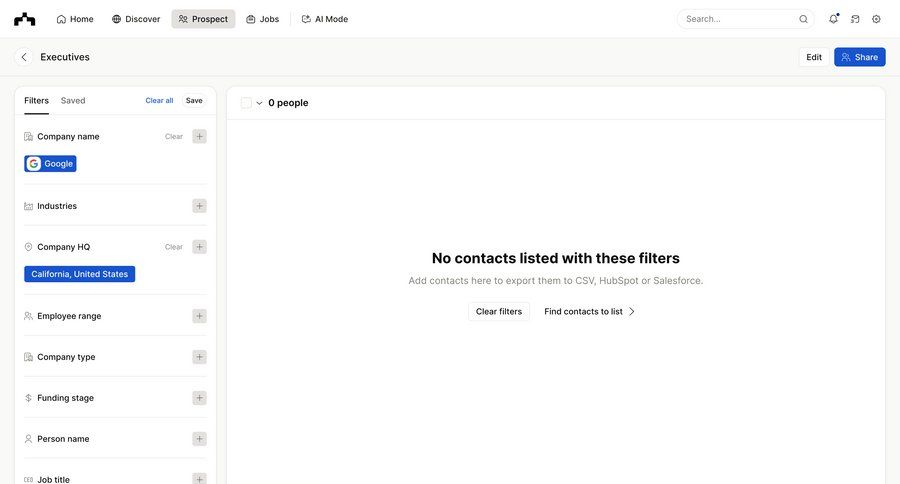The image size is (900, 484).
Task: Clear the Company HQ filter
Action: tap(174, 247)
